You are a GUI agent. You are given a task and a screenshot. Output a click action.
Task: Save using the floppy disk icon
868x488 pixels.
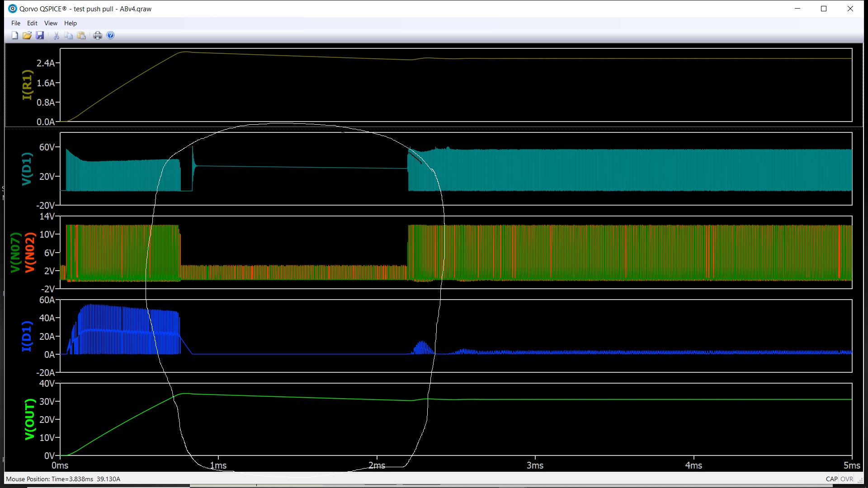click(40, 35)
